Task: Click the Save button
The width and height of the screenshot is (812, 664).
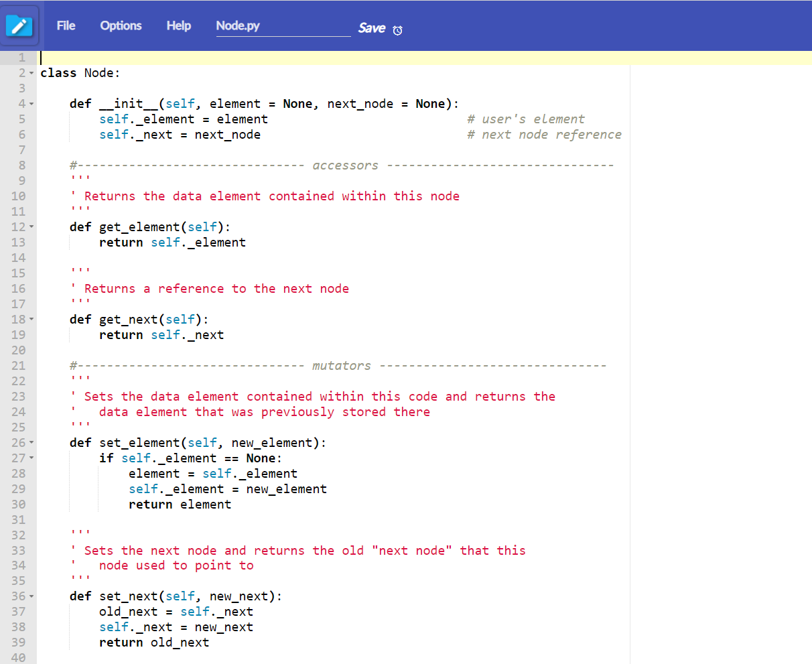Action: pos(371,28)
